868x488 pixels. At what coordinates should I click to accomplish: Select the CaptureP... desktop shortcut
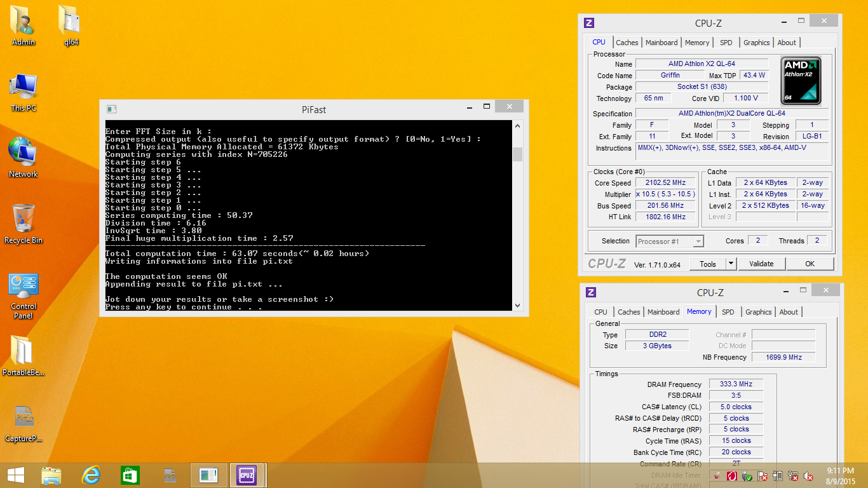(x=24, y=423)
